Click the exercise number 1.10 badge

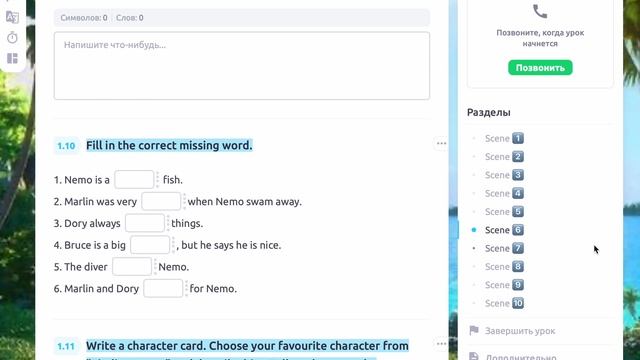66,146
